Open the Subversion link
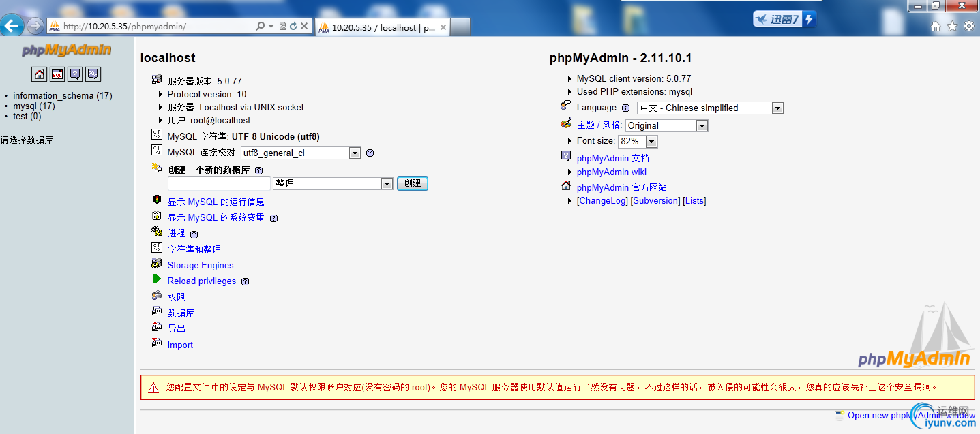 click(x=655, y=201)
